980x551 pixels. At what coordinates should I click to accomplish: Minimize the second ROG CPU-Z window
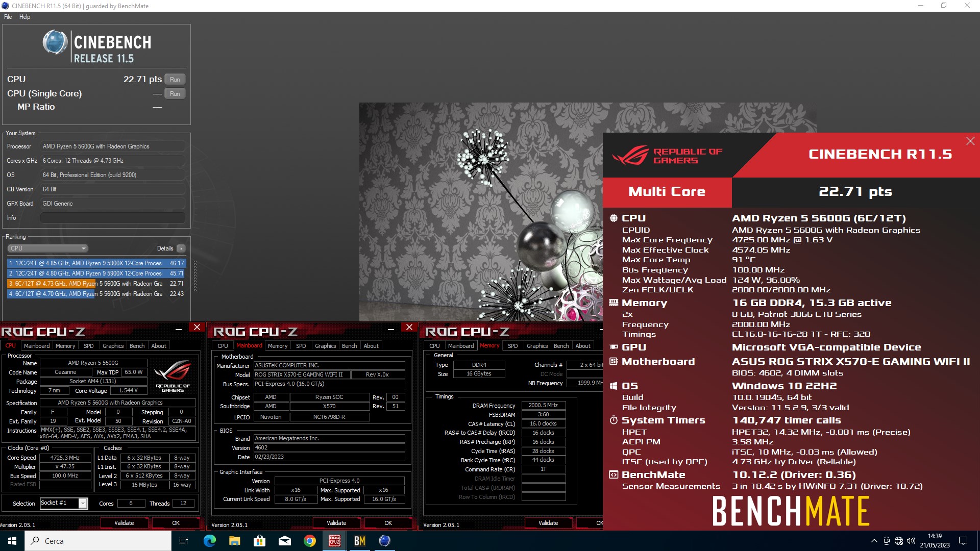pos(391,329)
